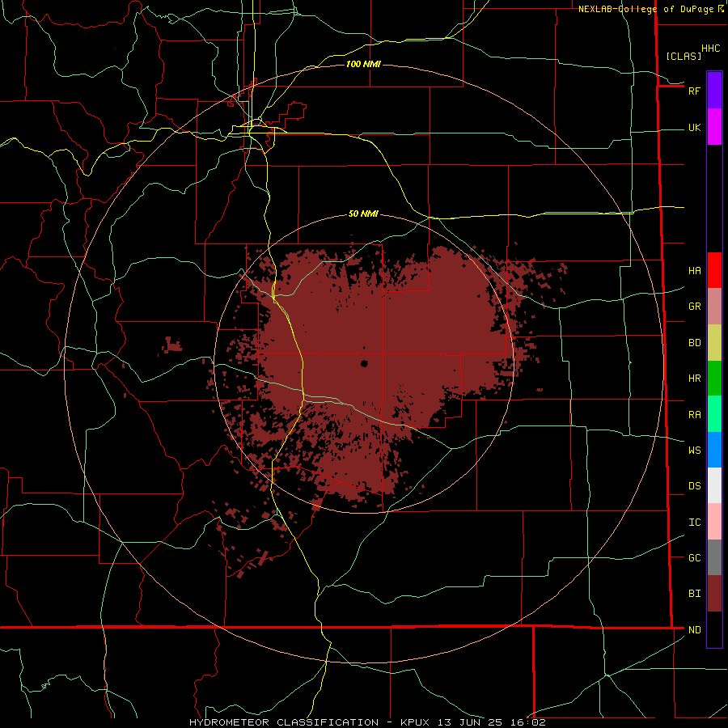Click the 'GC' legend label

[694, 557]
